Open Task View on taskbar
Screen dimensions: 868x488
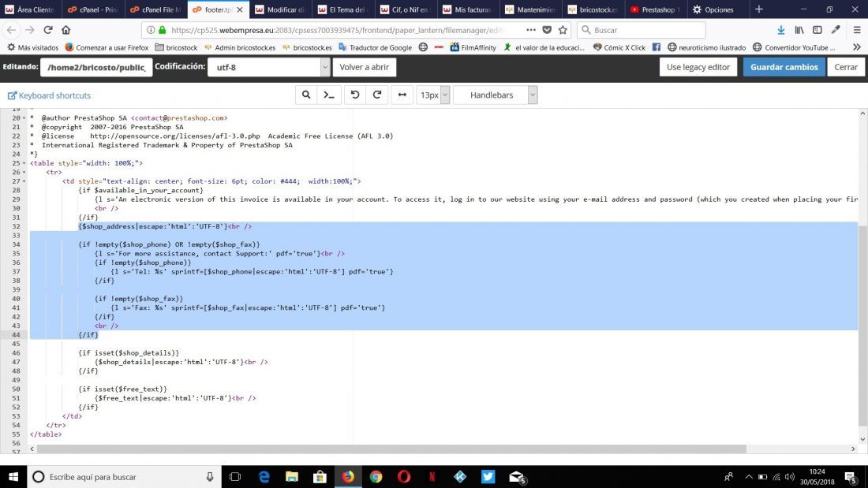(x=235, y=476)
